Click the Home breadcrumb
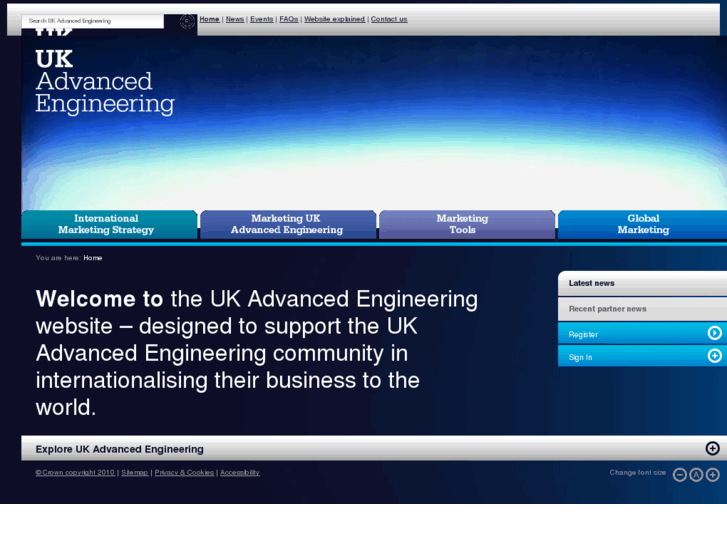The image size is (727, 545). (93, 258)
